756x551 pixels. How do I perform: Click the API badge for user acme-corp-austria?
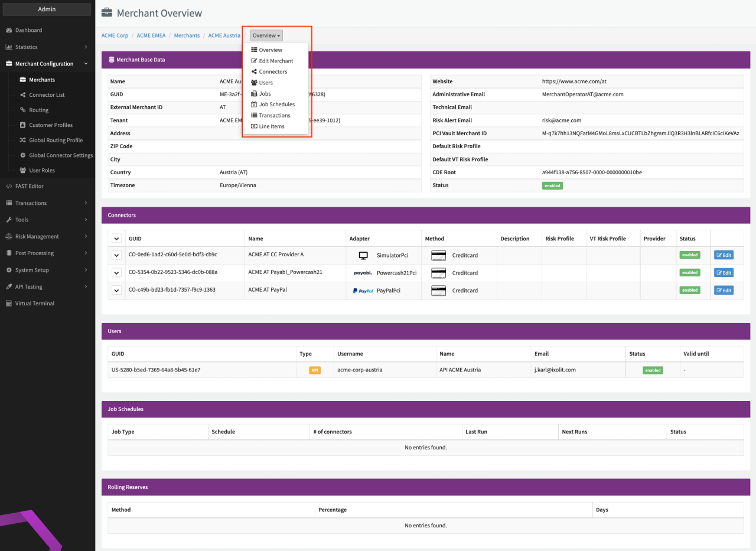click(314, 370)
